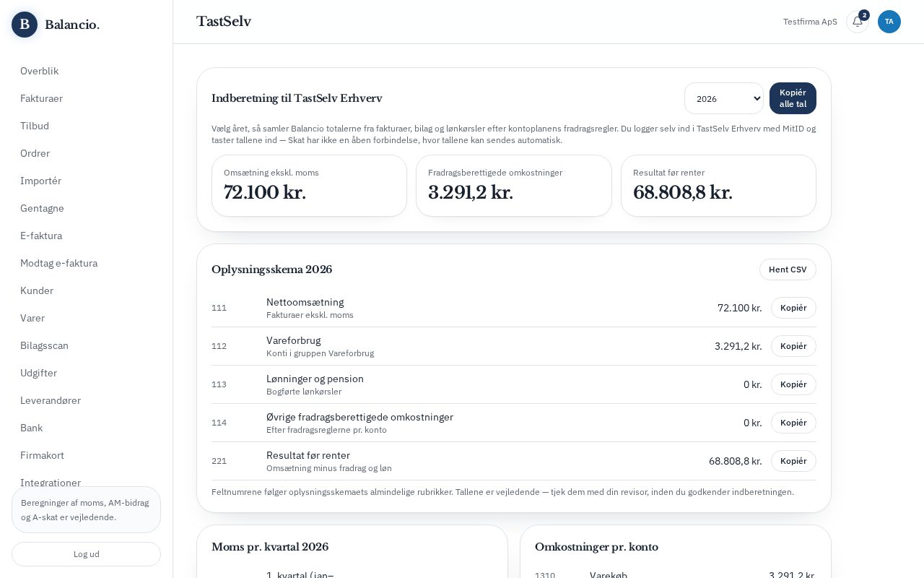Select Importér in the sidebar
The width and height of the screenshot is (924, 578).
pyautogui.click(x=87, y=181)
